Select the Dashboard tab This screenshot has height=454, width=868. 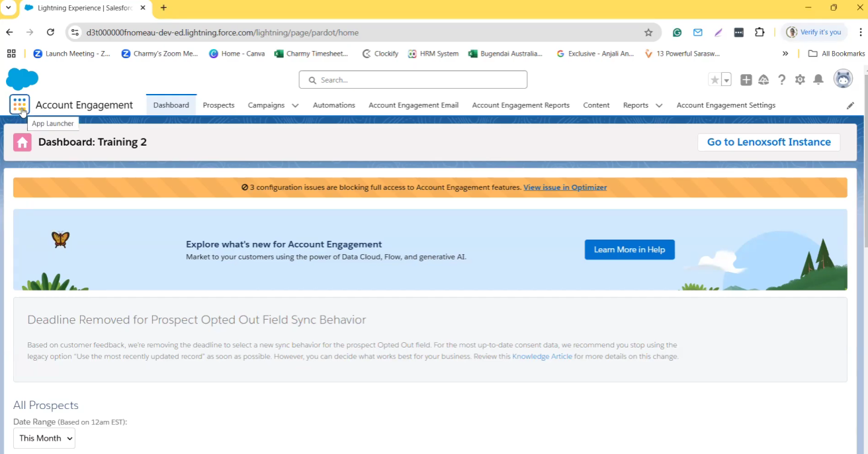point(171,105)
